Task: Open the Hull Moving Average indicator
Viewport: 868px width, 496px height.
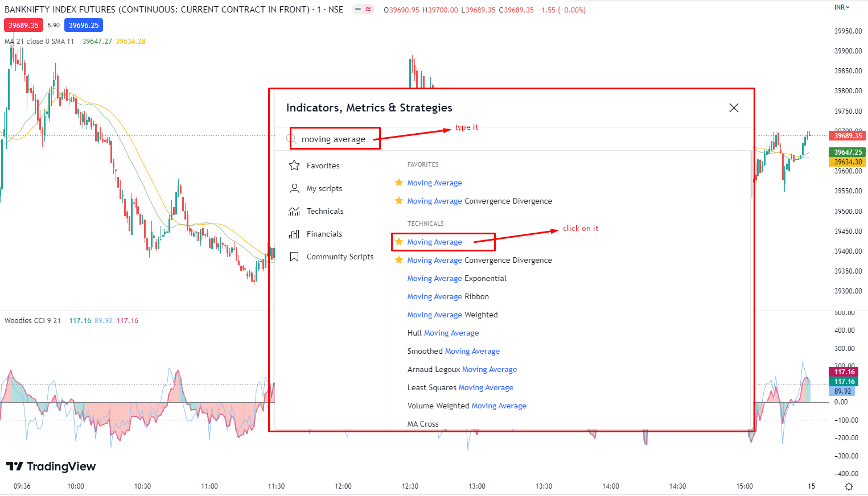Action: click(x=443, y=333)
